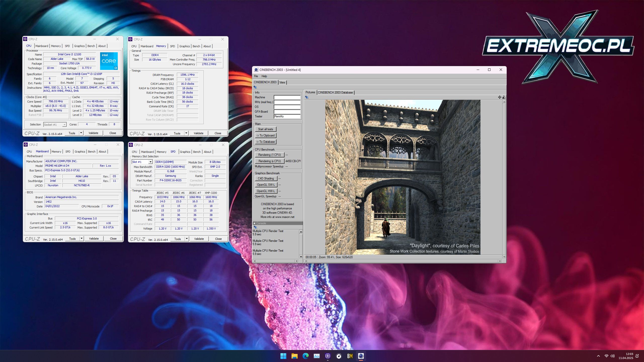Click the small square icon beside Console
Image resolution: width=644 pixels, height=362 pixels.
pos(254,223)
